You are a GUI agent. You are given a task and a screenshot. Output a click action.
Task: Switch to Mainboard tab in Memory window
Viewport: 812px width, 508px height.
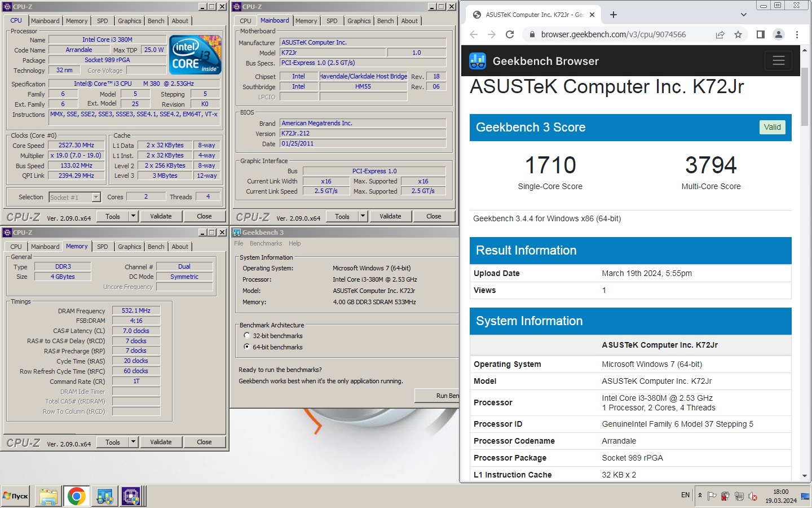point(45,247)
